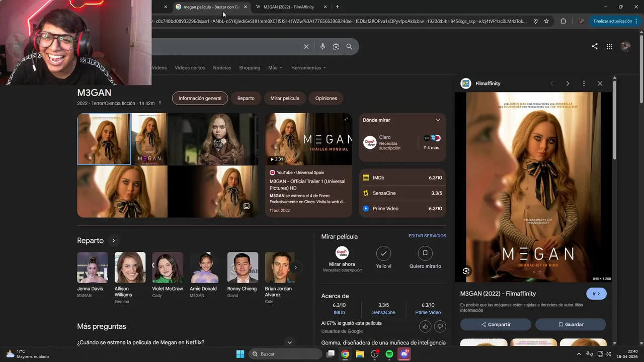The width and height of the screenshot is (644, 362).
Task: Open Chrome profile avatar in toolbar
Action: coord(582,21)
